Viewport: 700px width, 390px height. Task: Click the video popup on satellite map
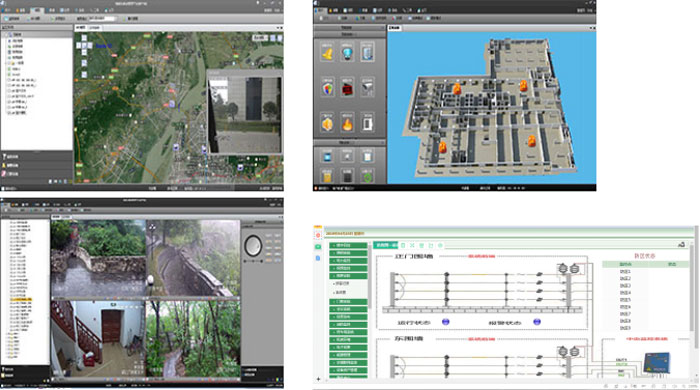pos(245,112)
